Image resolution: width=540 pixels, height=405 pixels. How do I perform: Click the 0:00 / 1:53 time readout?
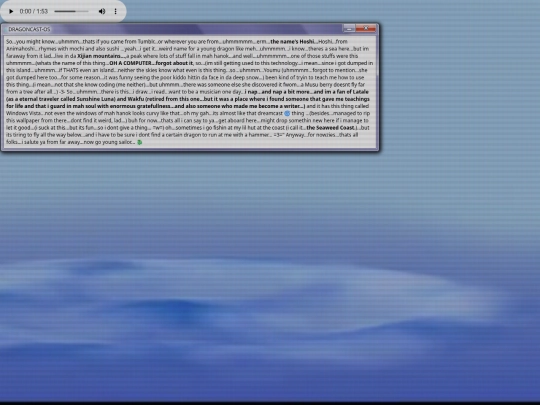pyautogui.click(x=34, y=11)
